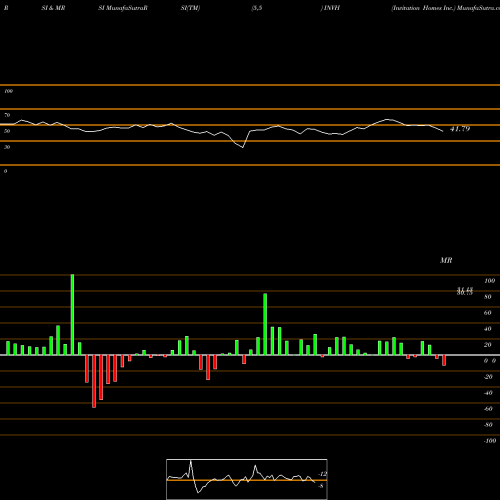Click the -12 value in the mini chart
This screenshot has width=500, height=500.
point(322,474)
